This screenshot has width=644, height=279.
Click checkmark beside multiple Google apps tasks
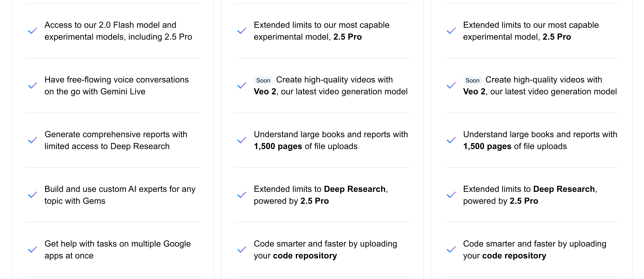click(x=32, y=250)
